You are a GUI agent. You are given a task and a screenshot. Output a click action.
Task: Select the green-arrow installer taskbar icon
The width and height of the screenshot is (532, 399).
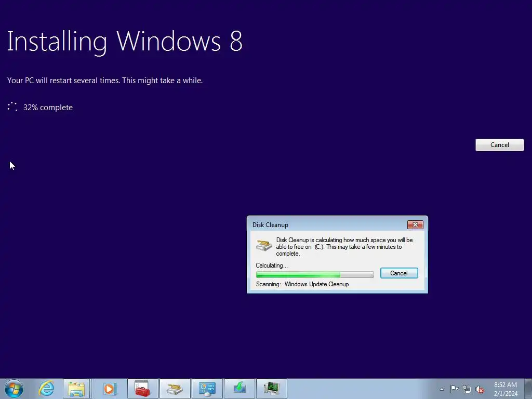point(239,389)
